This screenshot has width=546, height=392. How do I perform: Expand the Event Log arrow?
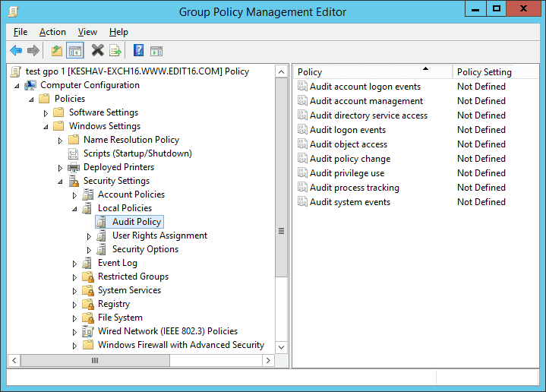pos(74,264)
